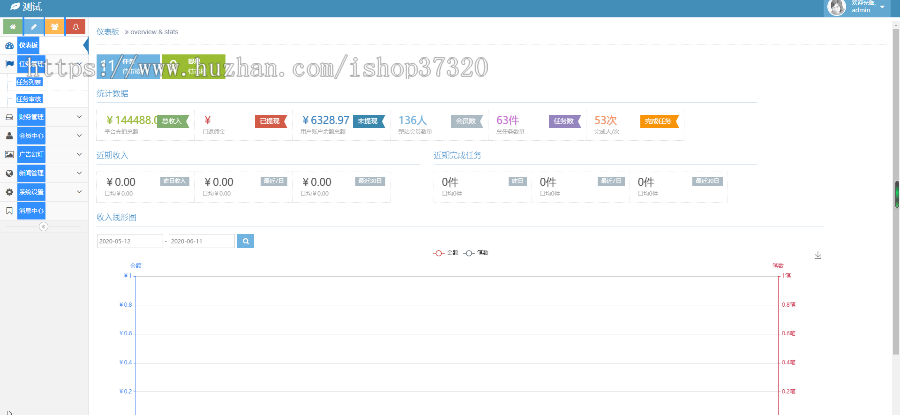Click the green count tile

[193, 66]
